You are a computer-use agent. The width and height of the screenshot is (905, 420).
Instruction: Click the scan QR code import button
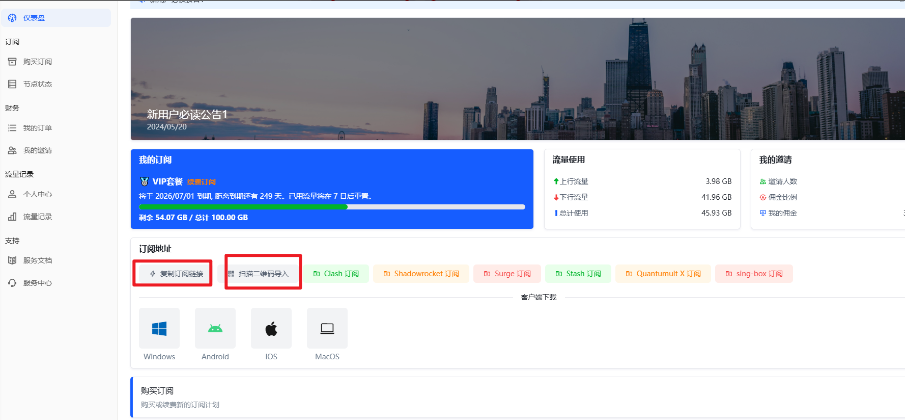262,273
